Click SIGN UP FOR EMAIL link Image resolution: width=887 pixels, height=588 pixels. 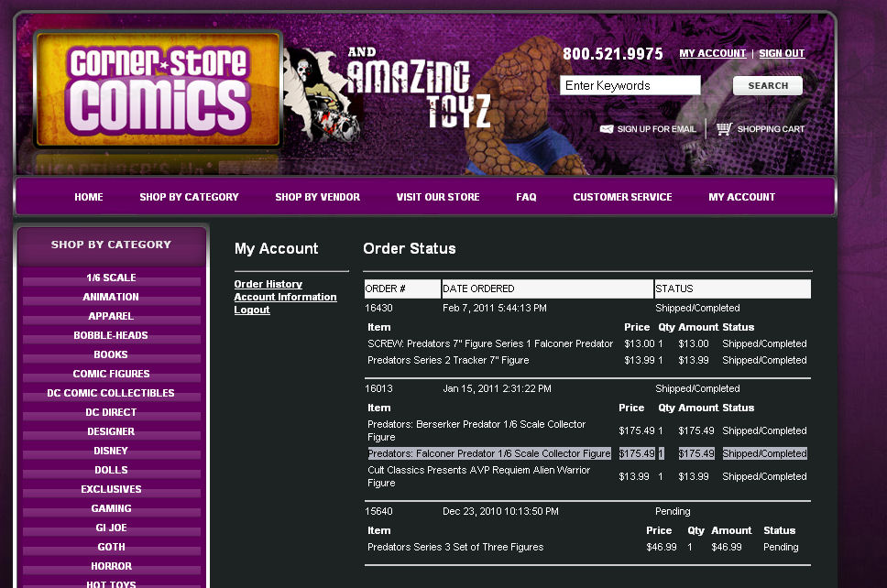656,129
